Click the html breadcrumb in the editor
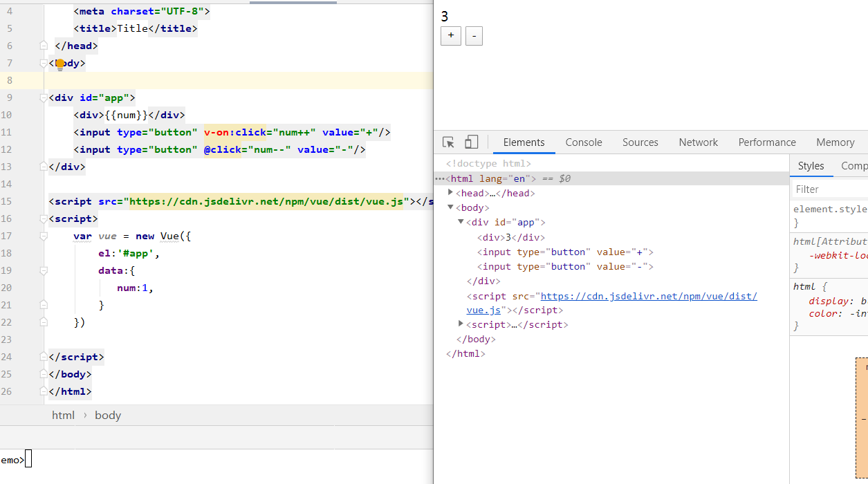868x484 pixels. coord(63,415)
